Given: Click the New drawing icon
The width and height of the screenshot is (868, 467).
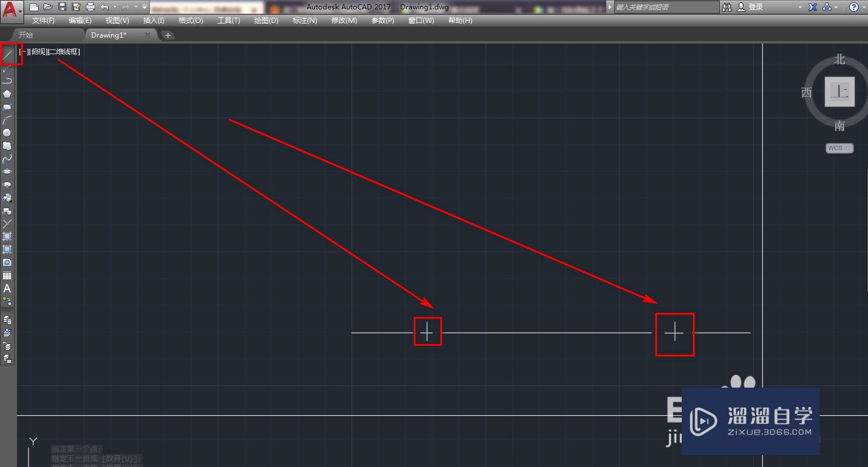Looking at the screenshot, I should click(34, 7).
